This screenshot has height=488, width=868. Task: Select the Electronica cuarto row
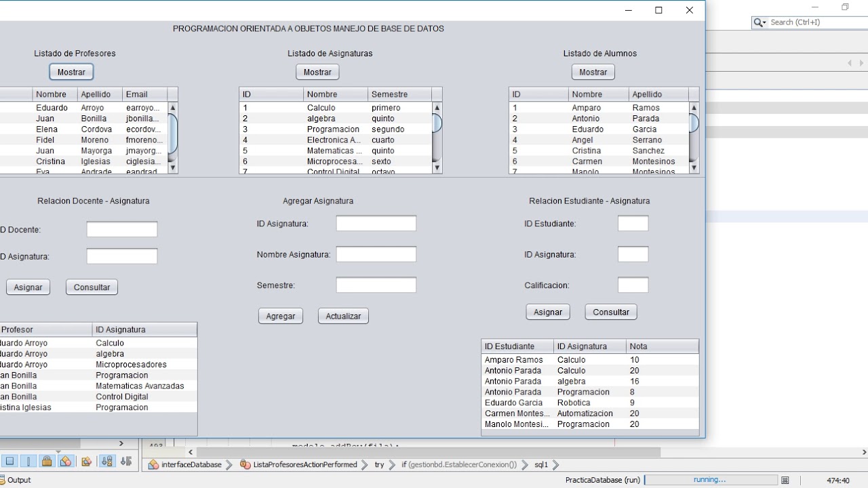[336, 140]
